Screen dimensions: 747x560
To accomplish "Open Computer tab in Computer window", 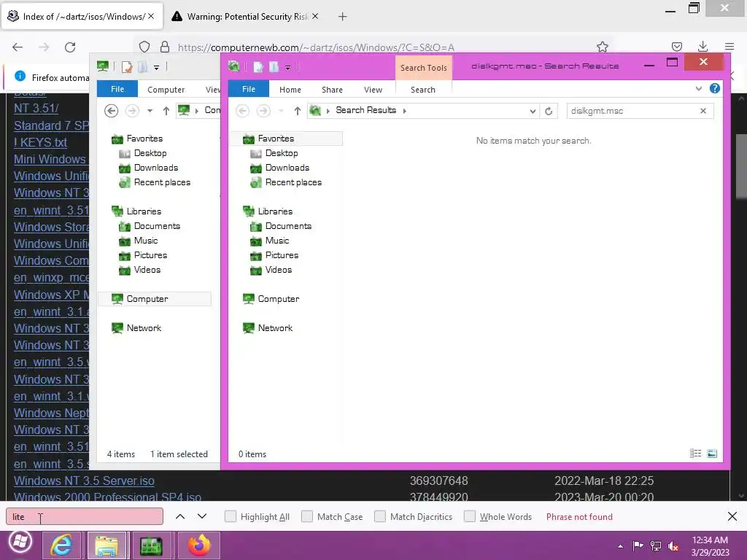I will [x=166, y=90].
